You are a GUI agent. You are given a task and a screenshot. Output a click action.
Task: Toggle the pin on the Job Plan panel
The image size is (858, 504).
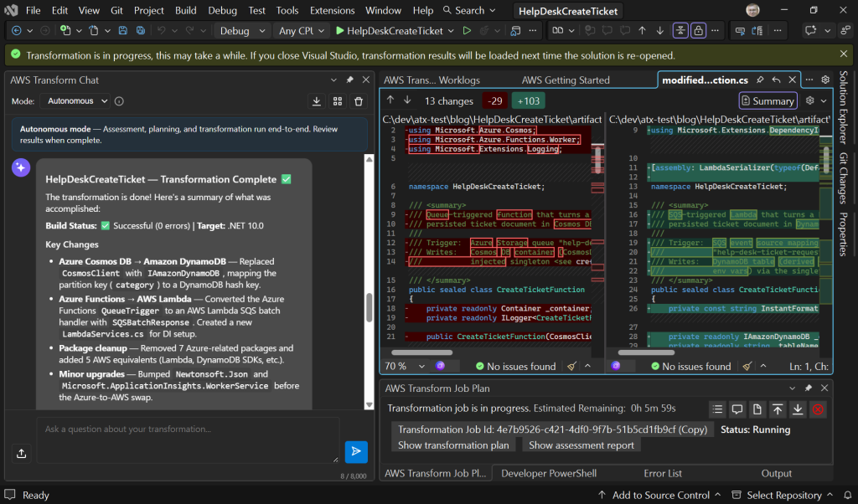[x=809, y=388]
